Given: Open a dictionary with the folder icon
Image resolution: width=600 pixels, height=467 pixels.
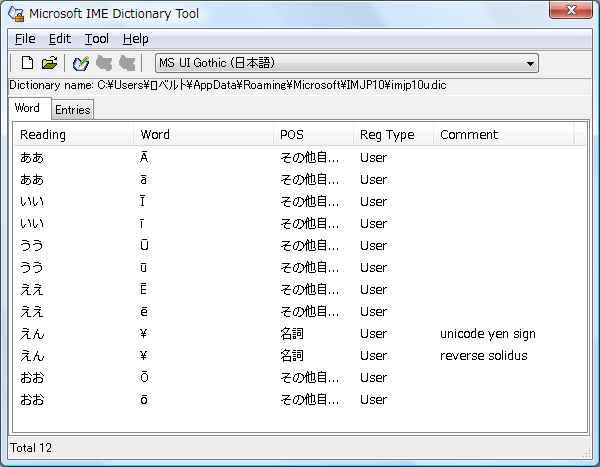Looking at the screenshot, I should 49,63.
